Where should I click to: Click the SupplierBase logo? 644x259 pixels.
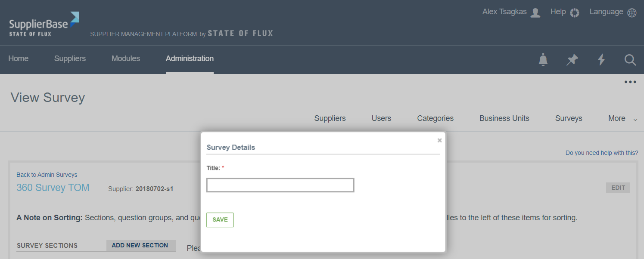(44, 24)
